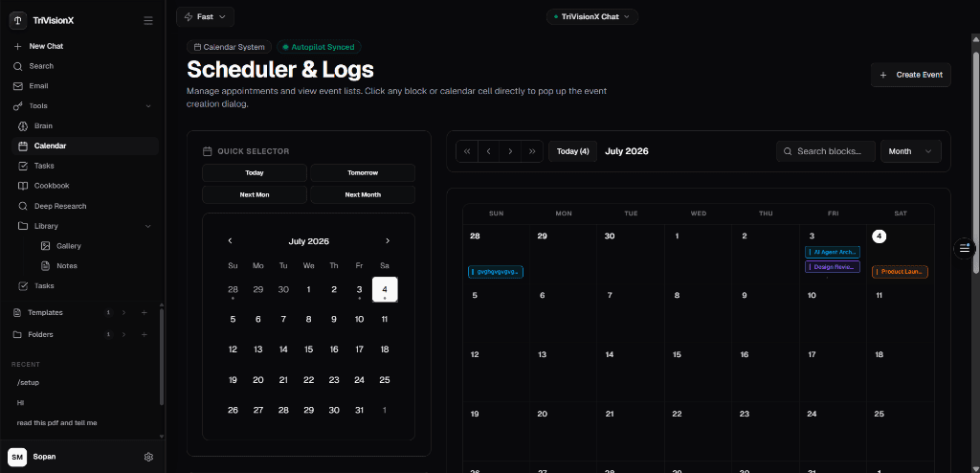Image resolution: width=980 pixels, height=473 pixels.
Task: Select July 4 in mini calendar
Action: coord(385,290)
